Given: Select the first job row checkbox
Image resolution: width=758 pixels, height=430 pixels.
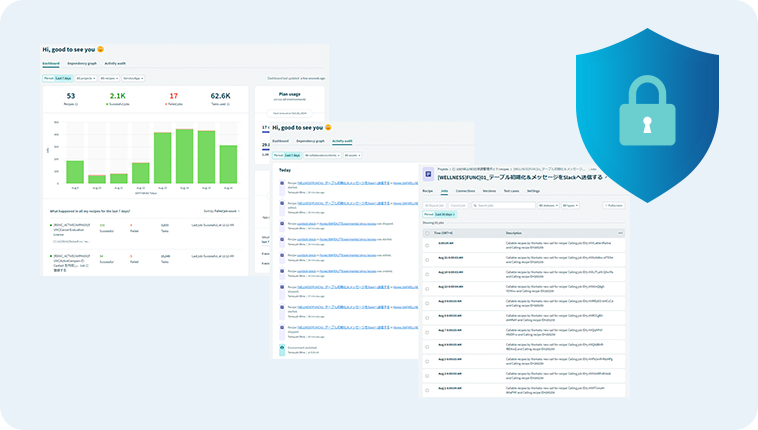Looking at the screenshot, I should coord(427,246).
